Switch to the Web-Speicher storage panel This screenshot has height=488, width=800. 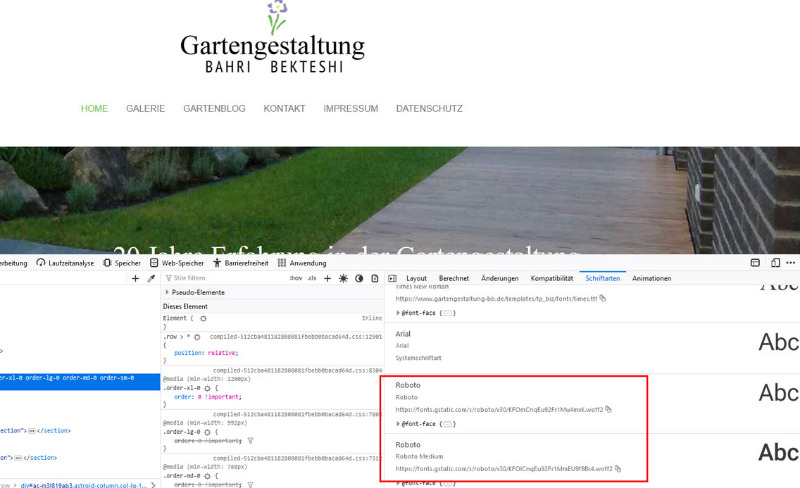[177, 263]
